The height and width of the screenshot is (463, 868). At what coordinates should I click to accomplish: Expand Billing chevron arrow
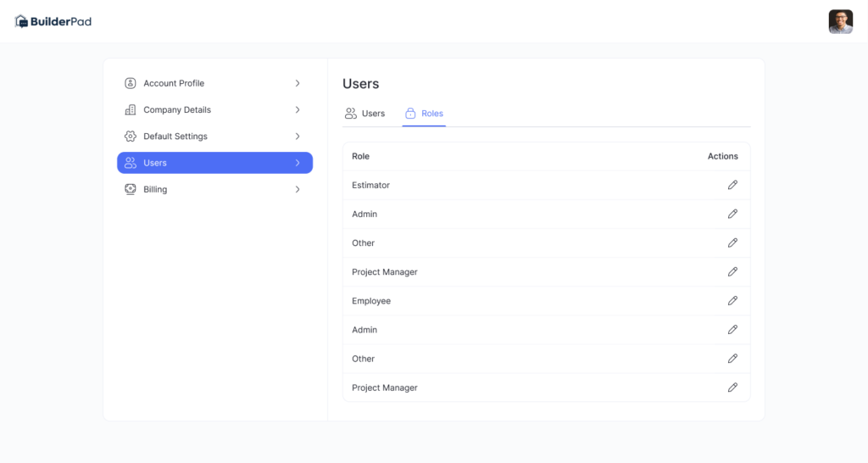[298, 189]
